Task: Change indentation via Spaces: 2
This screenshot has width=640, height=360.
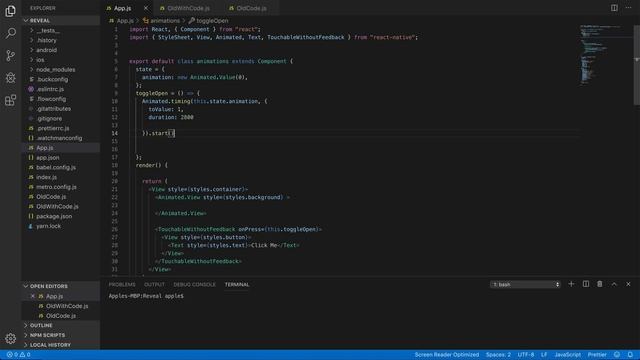Action: pos(498,355)
